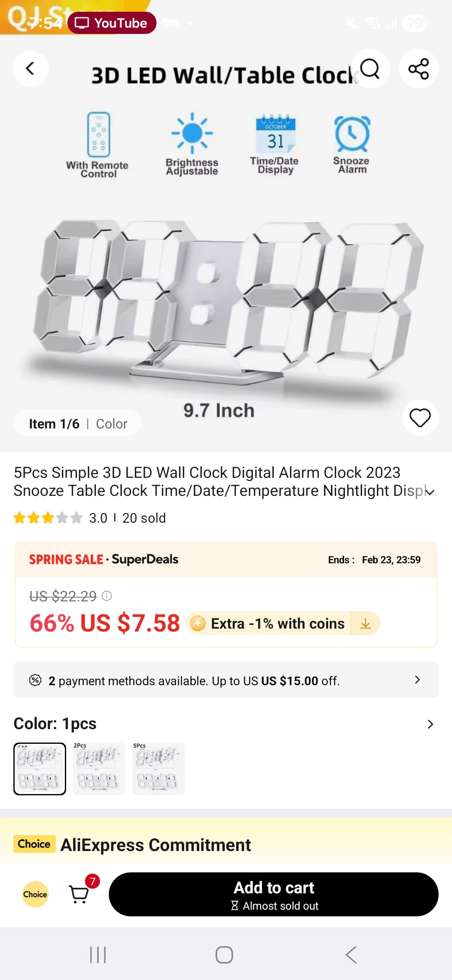Tap the Color label on image indicator

click(x=111, y=424)
